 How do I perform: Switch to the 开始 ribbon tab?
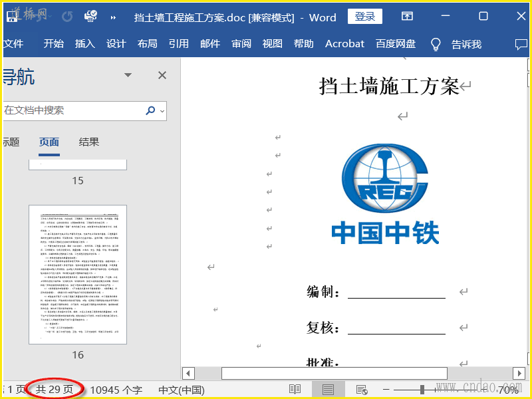click(x=54, y=44)
